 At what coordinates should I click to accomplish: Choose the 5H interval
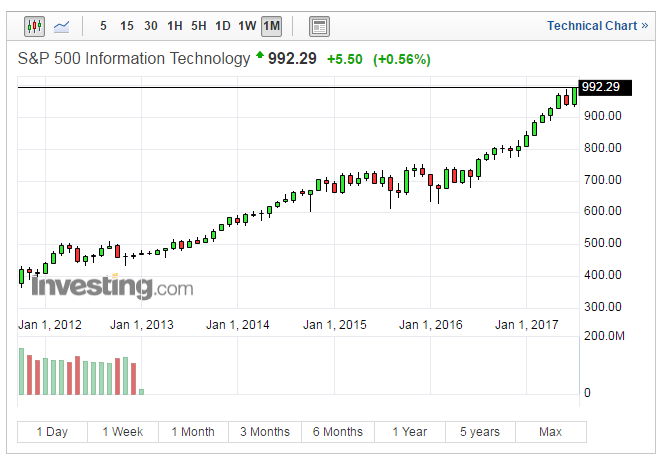198,26
